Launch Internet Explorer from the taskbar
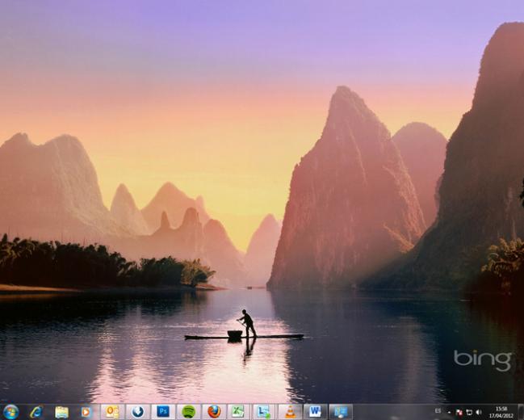The height and width of the screenshot is (420, 524). tap(36, 412)
